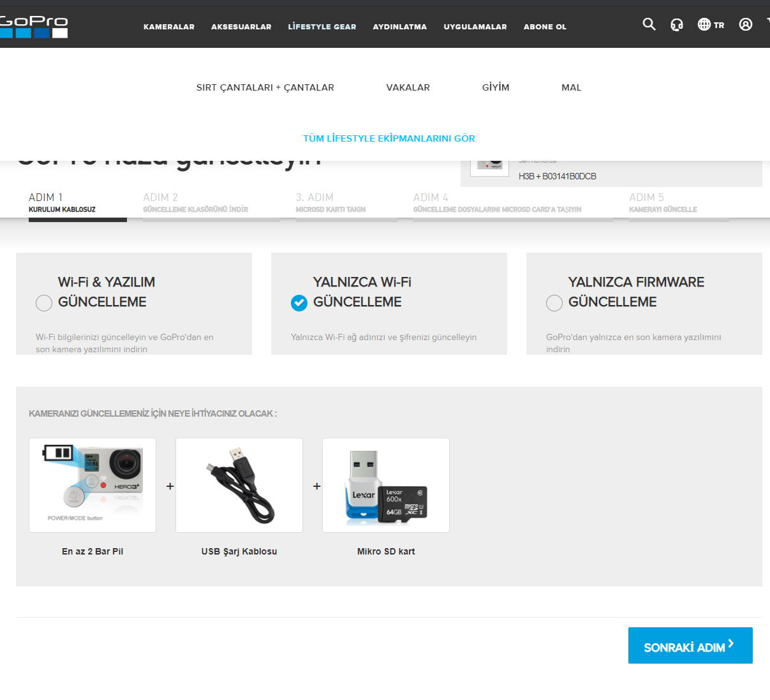
Task: Open SIRT ÇANTALARI + ÇANTALAR submenu link
Action: pyautogui.click(x=265, y=87)
